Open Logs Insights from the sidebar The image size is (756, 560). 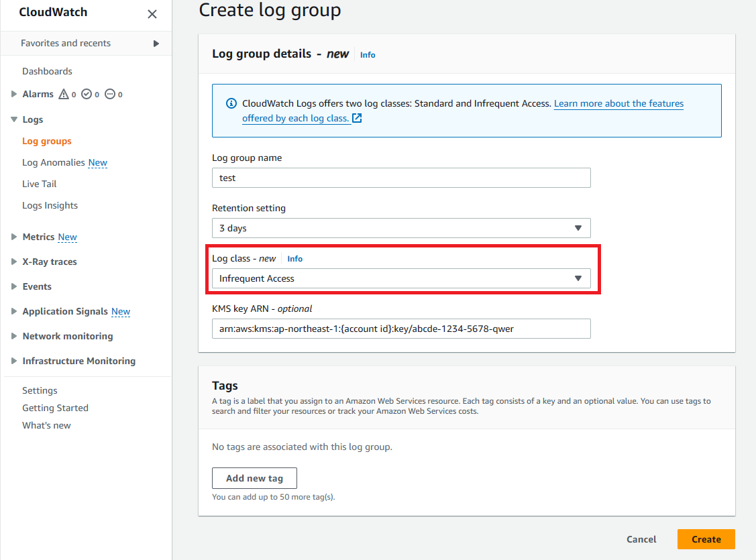[x=50, y=205]
